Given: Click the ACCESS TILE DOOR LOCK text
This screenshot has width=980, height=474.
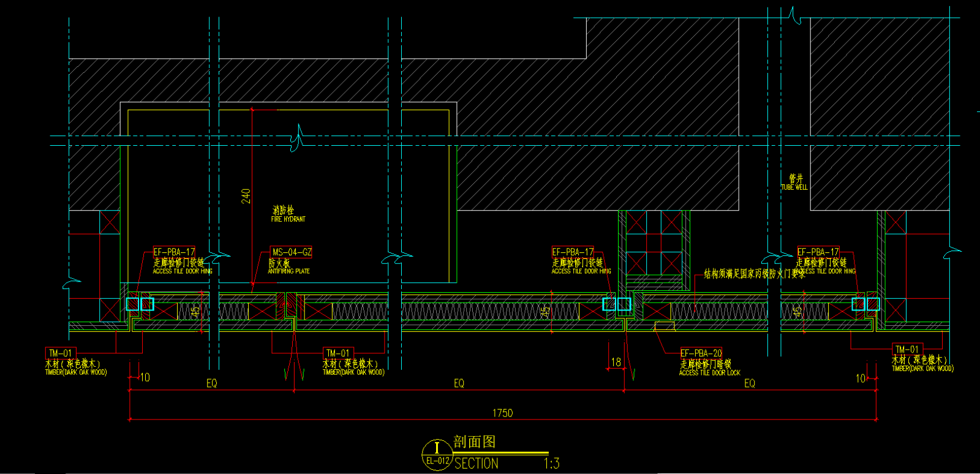Looking at the screenshot, I should coord(710,372).
